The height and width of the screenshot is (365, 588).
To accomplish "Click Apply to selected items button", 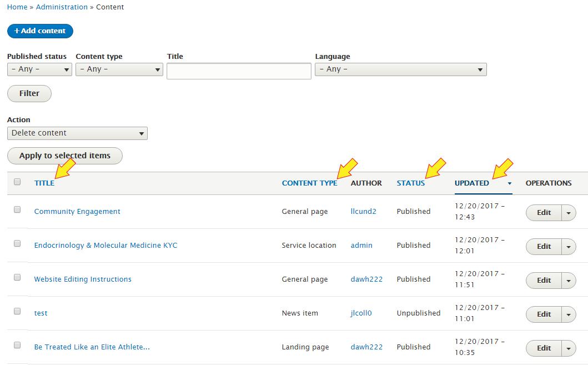I will (64, 156).
